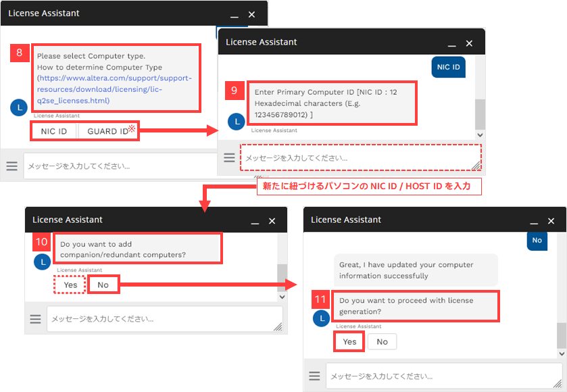Image resolution: width=567 pixels, height=392 pixels.
Task: Open hamburger menu in step 9 window
Action: (x=229, y=157)
